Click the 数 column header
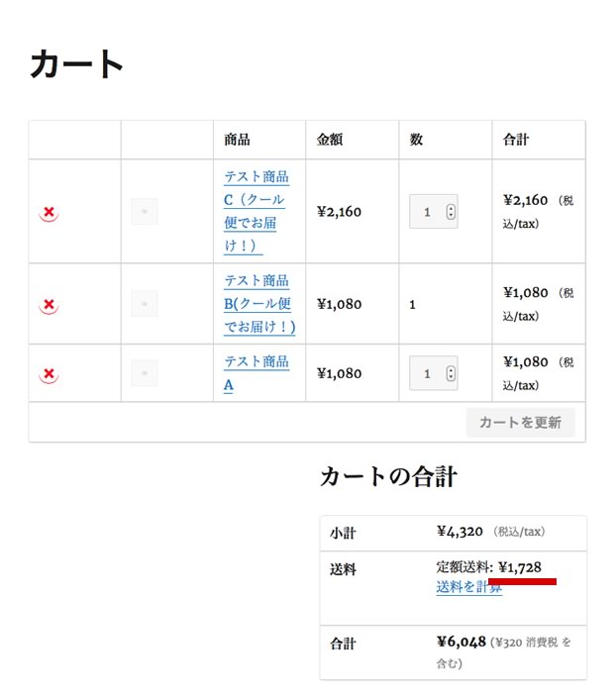This screenshot has height=700, width=614. [416, 140]
